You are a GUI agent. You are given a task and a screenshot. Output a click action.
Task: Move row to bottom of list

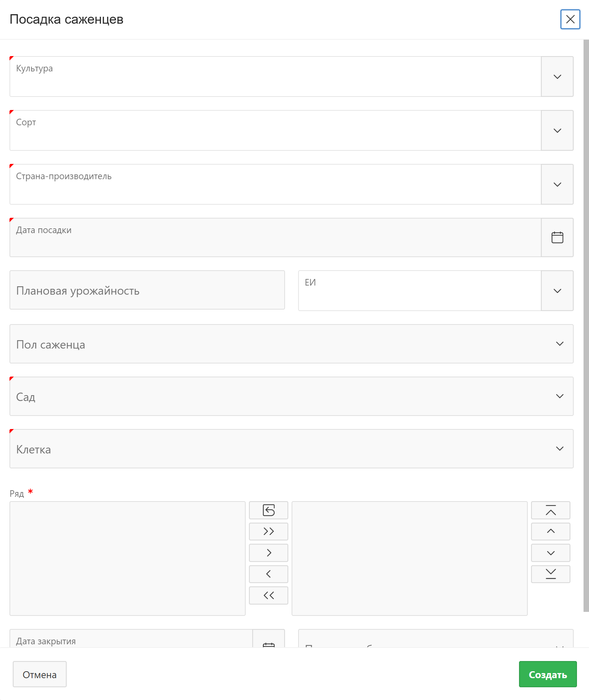550,574
